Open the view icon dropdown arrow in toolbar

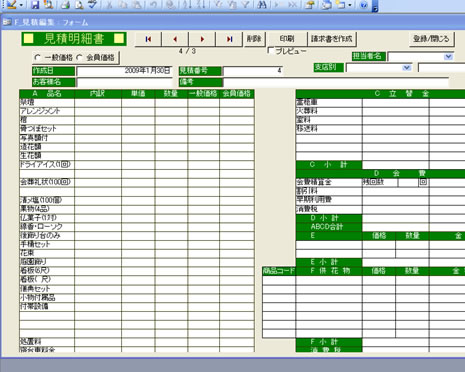[x=21, y=5]
